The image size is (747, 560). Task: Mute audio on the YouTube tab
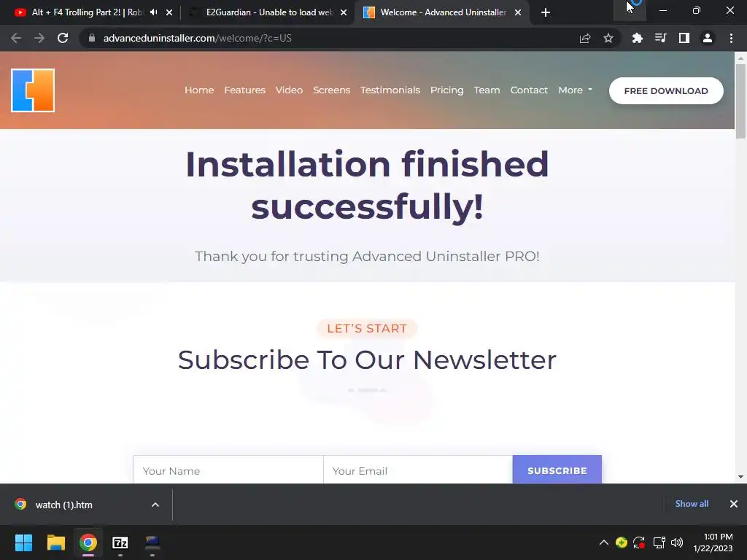153,12
